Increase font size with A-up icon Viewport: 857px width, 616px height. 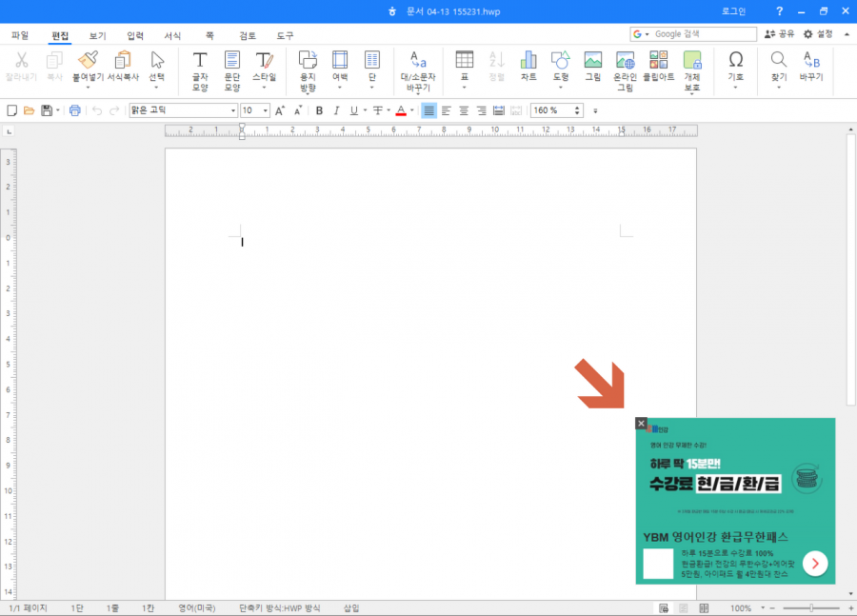pos(280,110)
